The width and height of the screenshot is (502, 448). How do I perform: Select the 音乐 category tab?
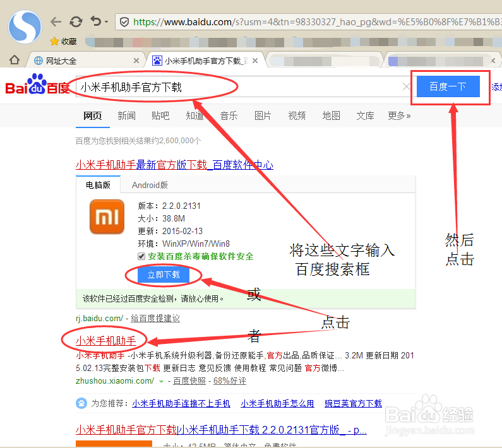229,115
